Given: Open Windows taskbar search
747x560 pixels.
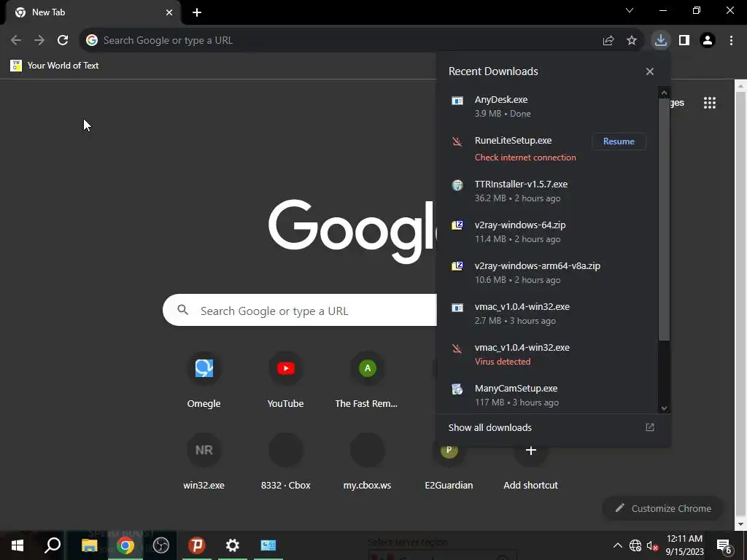Looking at the screenshot, I should (x=53, y=545).
